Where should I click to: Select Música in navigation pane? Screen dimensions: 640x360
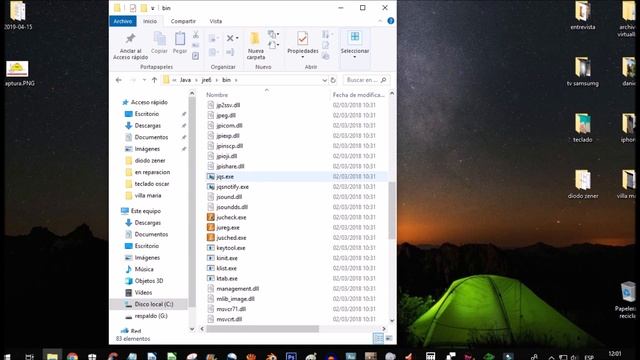pos(139,269)
